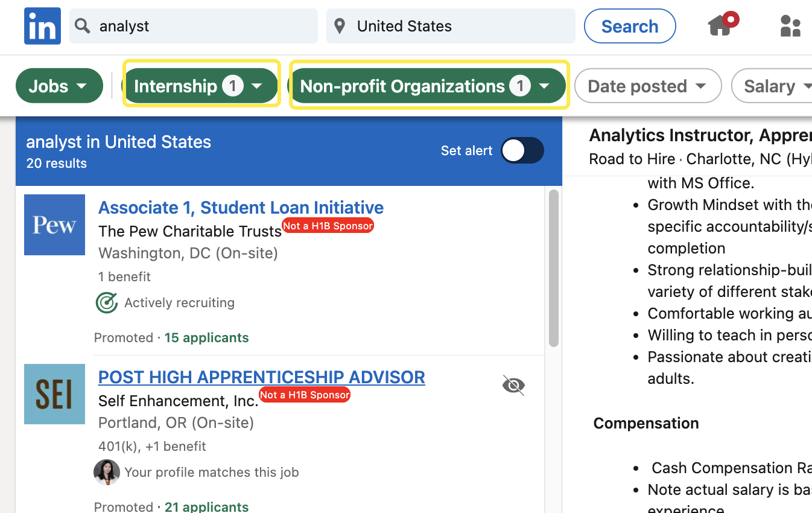Image resolution: width=812 pixels, height=513 pixels.
Task: Click Not a H1B Sponsor badge on Pew
Action: tap(328, 226)
